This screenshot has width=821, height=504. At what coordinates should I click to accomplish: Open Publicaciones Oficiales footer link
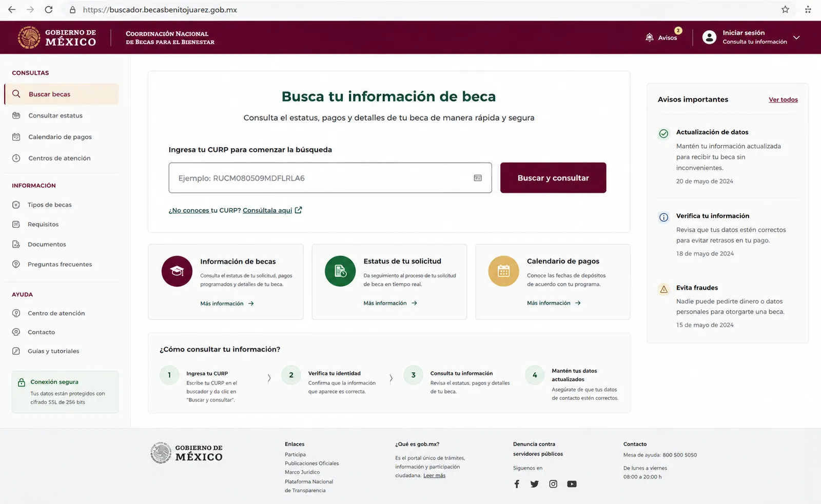pyautogui.click(x=311, y=463)
